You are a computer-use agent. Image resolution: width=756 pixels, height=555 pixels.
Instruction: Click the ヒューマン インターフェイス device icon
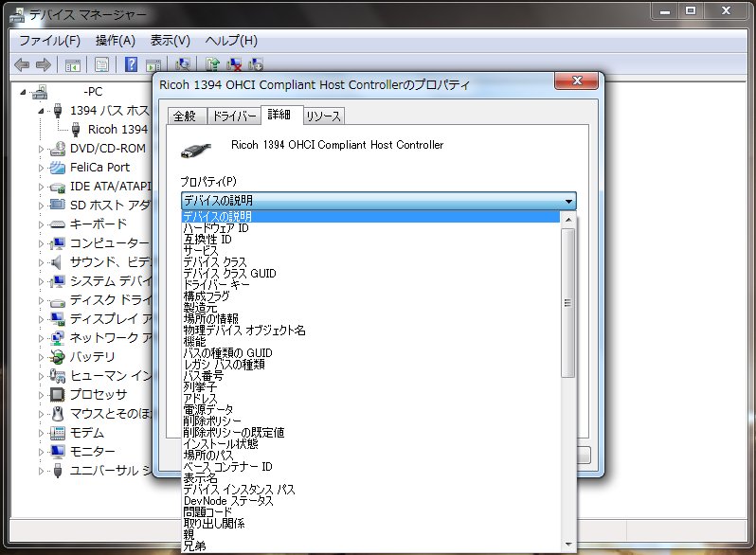pyautogui.click(x=58, y=376)
